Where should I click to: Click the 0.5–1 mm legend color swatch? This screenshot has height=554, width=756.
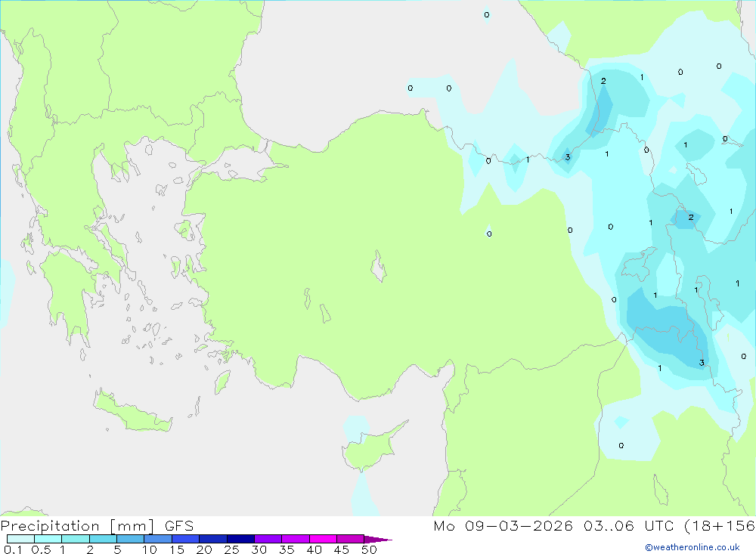[48, 539]
